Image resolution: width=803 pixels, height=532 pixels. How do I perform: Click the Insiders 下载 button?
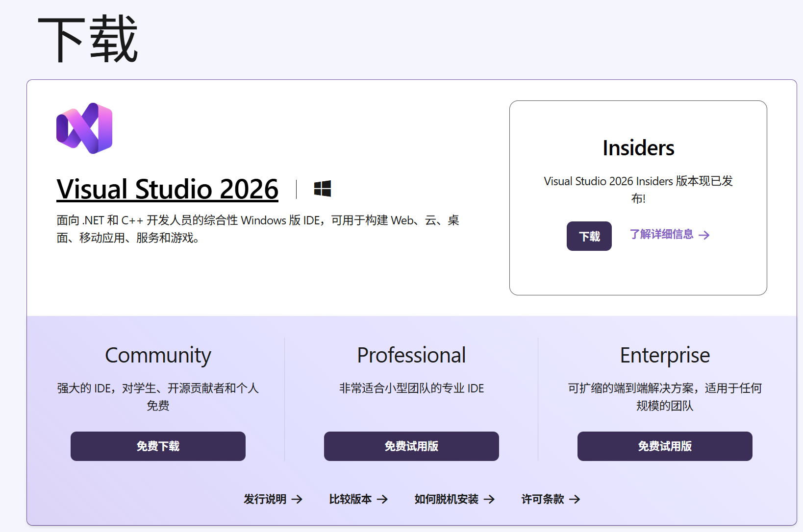589,236
